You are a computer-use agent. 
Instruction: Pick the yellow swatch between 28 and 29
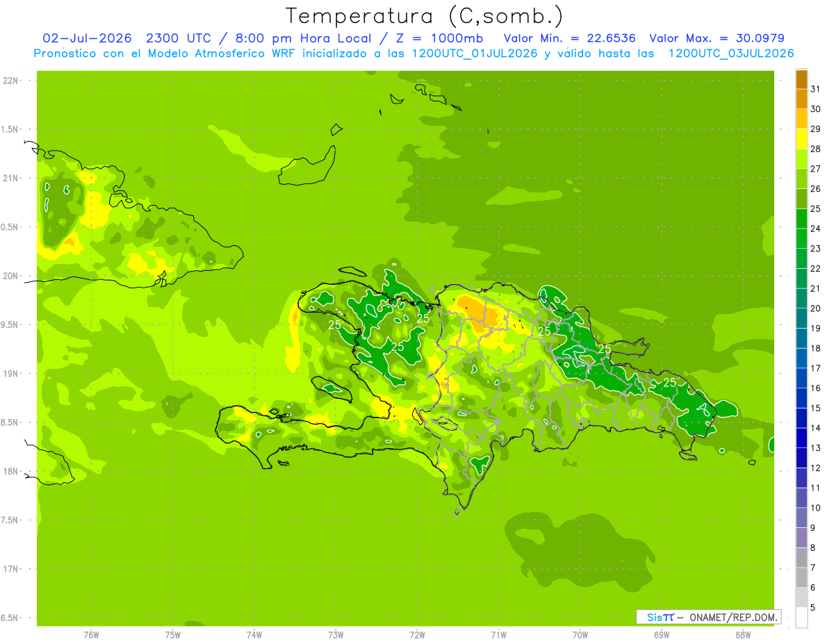point(801,139)
